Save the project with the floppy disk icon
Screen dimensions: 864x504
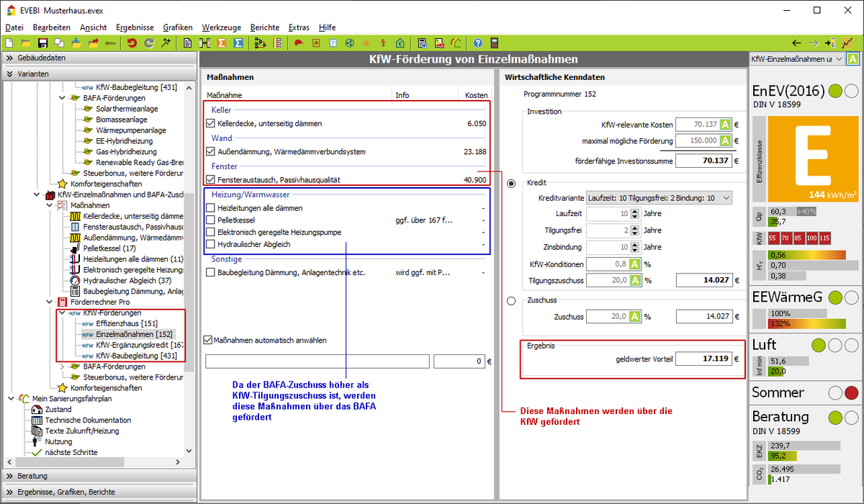42,43
